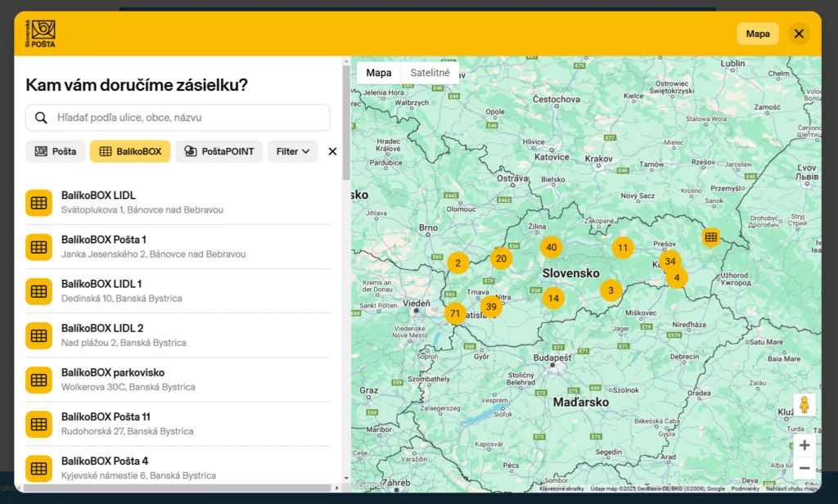
Task: Select the BalíkoBOX parkovisko row icon
Action: (x=38, y=380)
